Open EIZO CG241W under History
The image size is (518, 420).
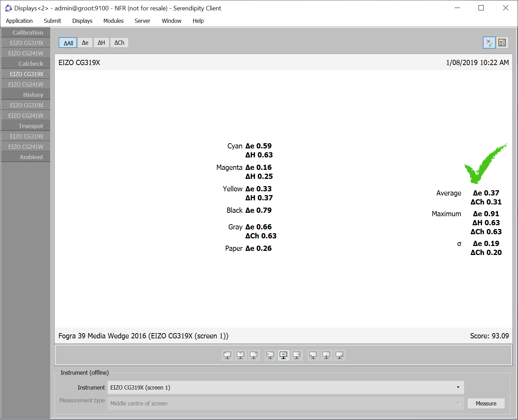point(26,116)
